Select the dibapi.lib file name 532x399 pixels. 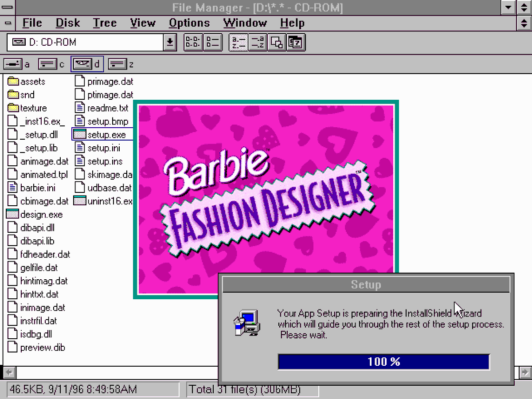37,241
